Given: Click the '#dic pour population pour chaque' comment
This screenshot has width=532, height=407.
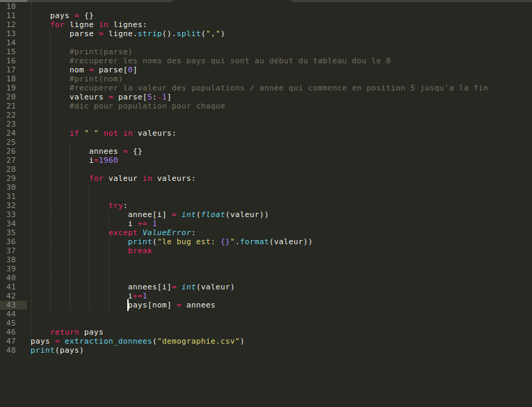Looking at the screenshot, I should tap(147, 106).
